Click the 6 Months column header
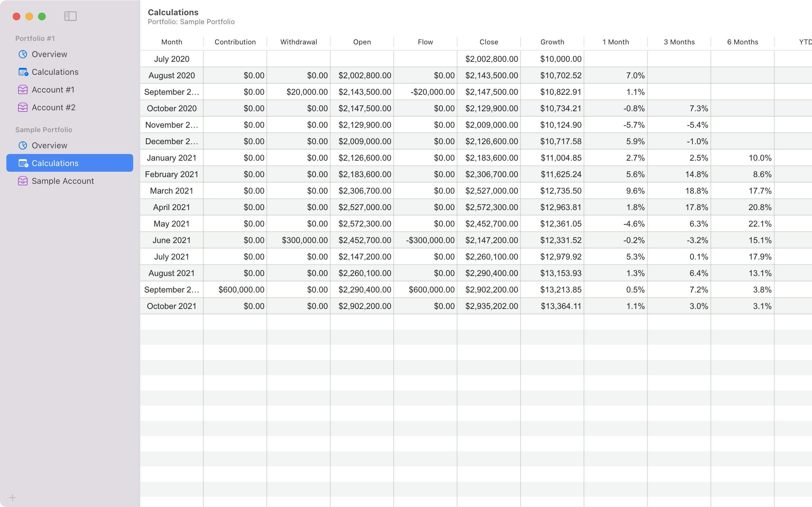Viewport: 812px width, 507px height. tap(742, 42)
